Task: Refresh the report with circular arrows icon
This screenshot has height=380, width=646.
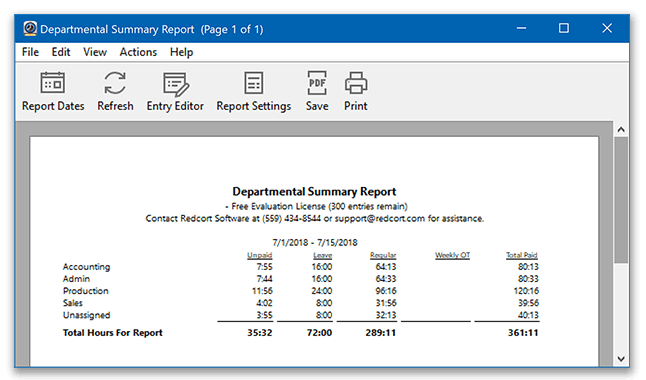Action: pos(115,91)
